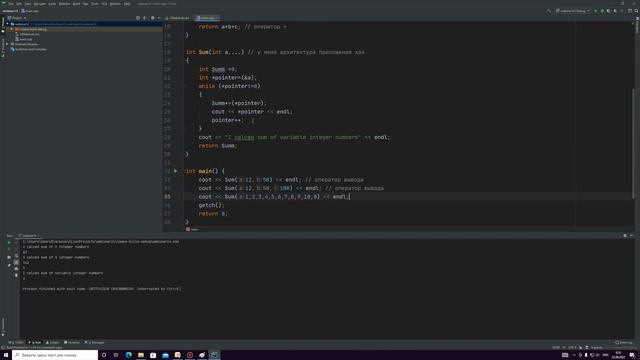Screen dimensions: 640x360
Task: Toggle soft-wrap icon in Run console
Action: [x=16, y=256]
